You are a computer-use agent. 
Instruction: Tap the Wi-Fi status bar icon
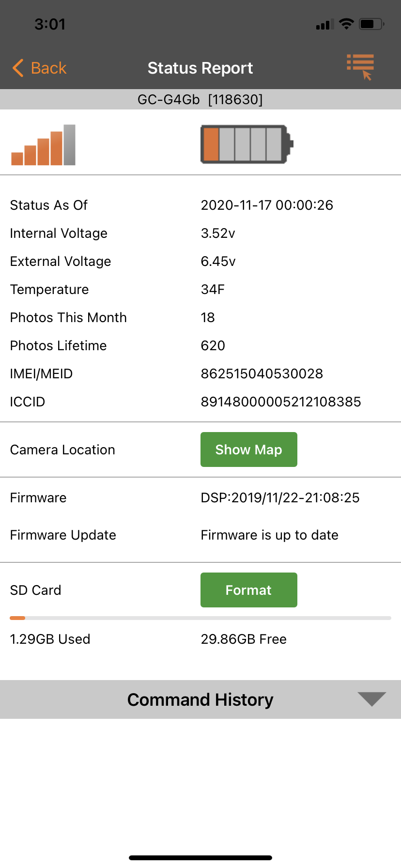[x=346, y=24]
